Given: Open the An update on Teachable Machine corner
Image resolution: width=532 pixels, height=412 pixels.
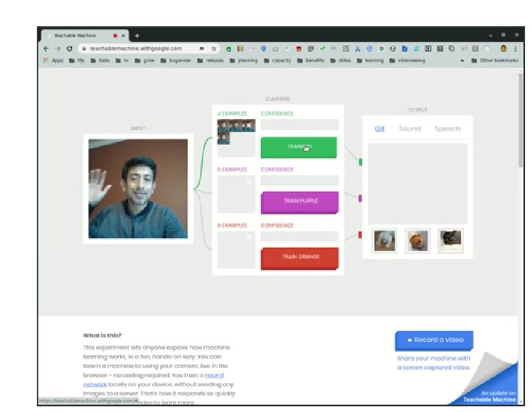Looking at the screenshot, I should (x=489, y=395).
